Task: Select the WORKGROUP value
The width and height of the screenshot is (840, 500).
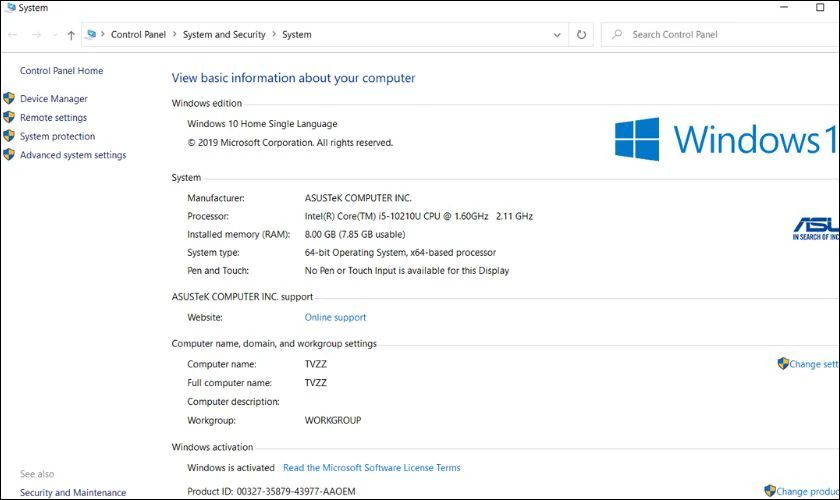Action: (333, 421)
